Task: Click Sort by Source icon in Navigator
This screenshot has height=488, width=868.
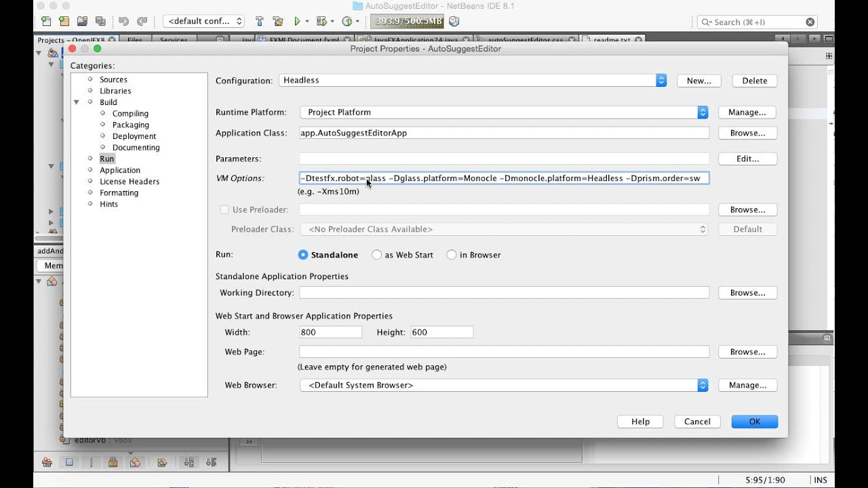Action: tap(211, 462)
